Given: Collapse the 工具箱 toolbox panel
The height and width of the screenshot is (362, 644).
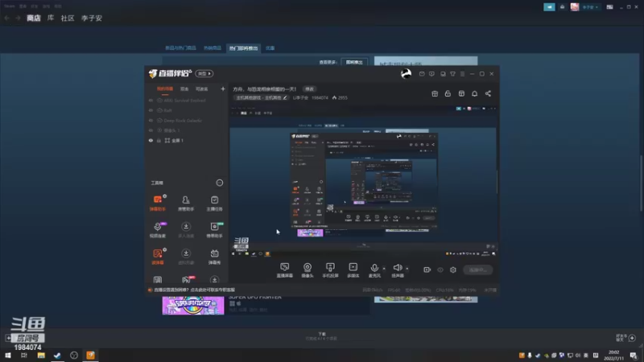Looking at the screenshot, I should (x=220, y=183).
